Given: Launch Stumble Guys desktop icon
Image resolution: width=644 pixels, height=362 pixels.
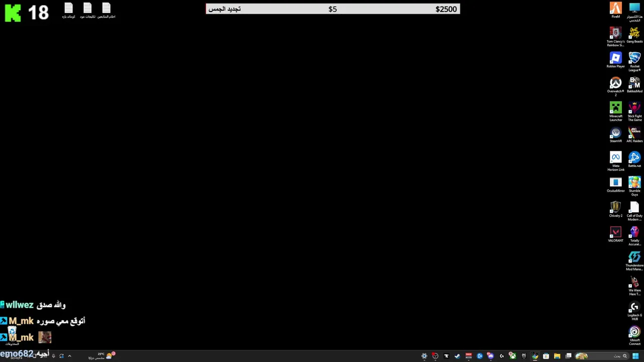Looking at the screenshot, I should point(634,186).
